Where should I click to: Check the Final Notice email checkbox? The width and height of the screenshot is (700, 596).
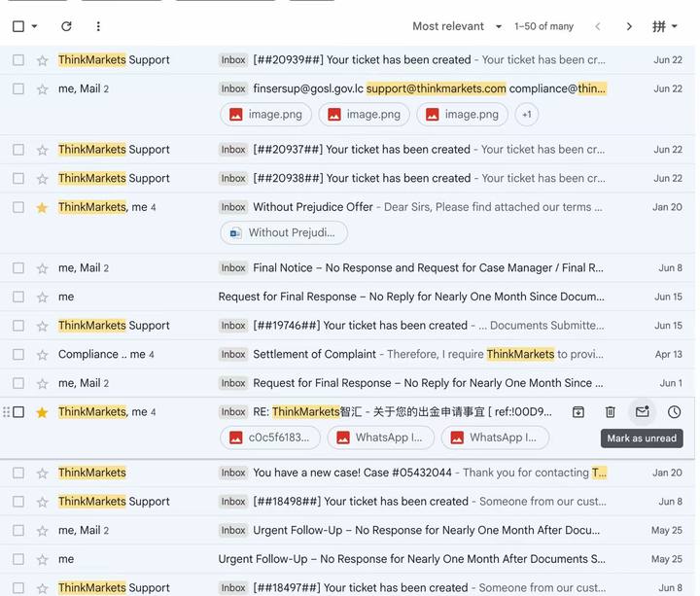click(x=18, y=268)
